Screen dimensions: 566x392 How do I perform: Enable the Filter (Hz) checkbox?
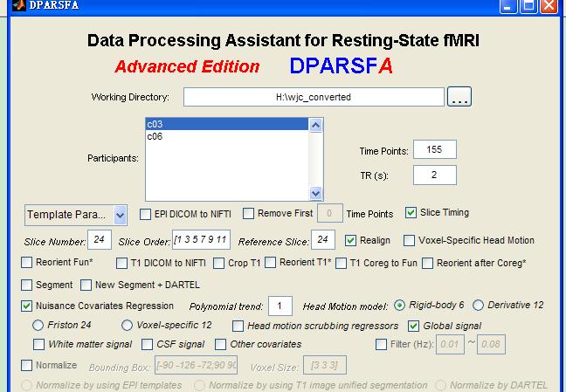[381, 344]
